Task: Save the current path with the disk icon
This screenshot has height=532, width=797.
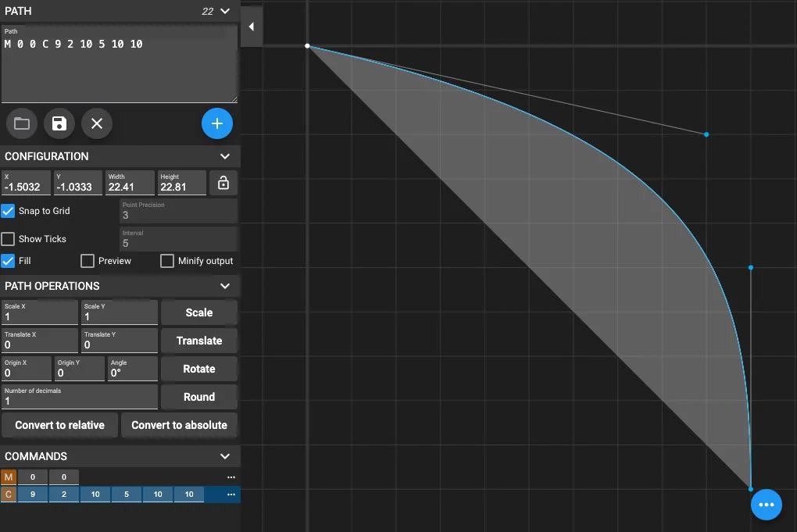Action: point(59,123)
